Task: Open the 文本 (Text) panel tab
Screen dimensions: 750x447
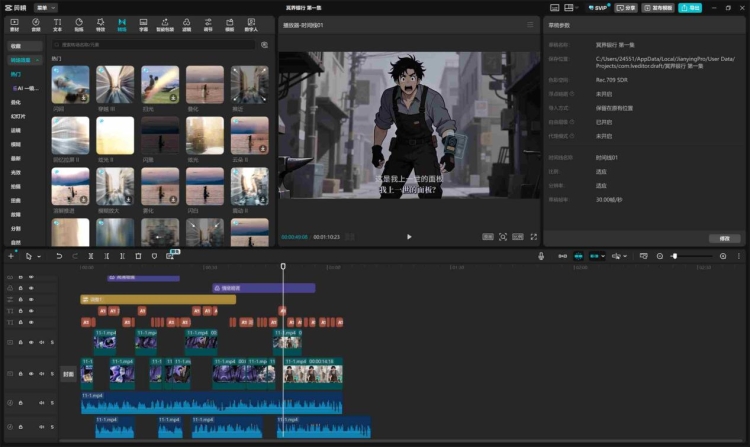Action: point(56,24)
